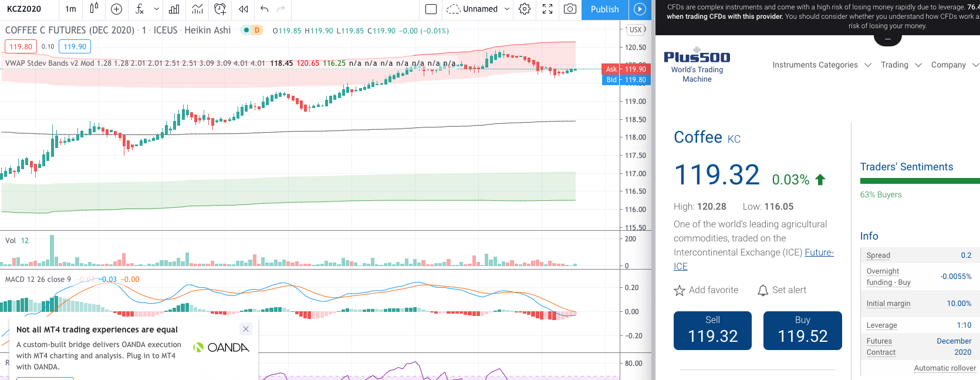Open the Instruments Categories menu

point(815,65)
